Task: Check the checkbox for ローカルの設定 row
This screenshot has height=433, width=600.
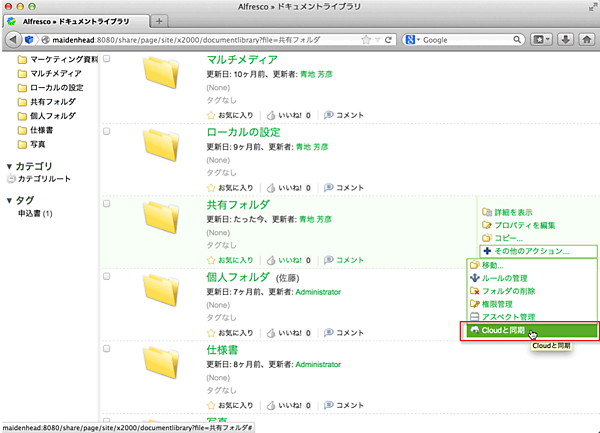Action: pos(107,132)
